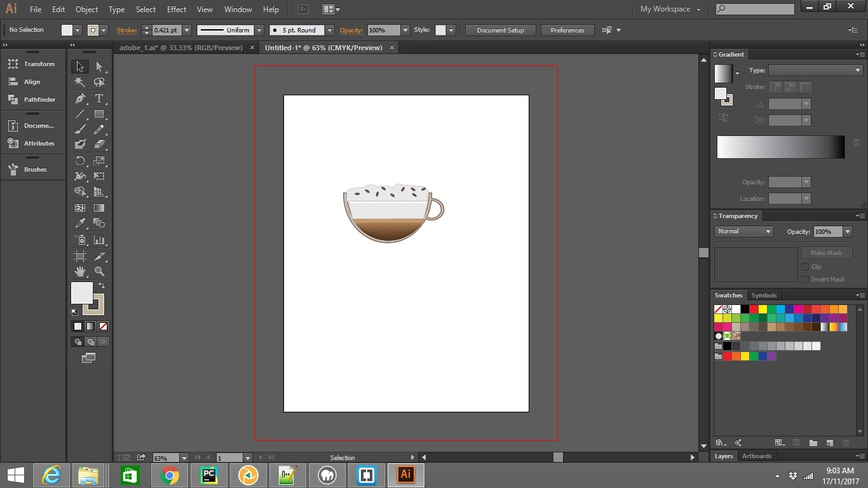Select the Rectangle tool

coord(99,114)
